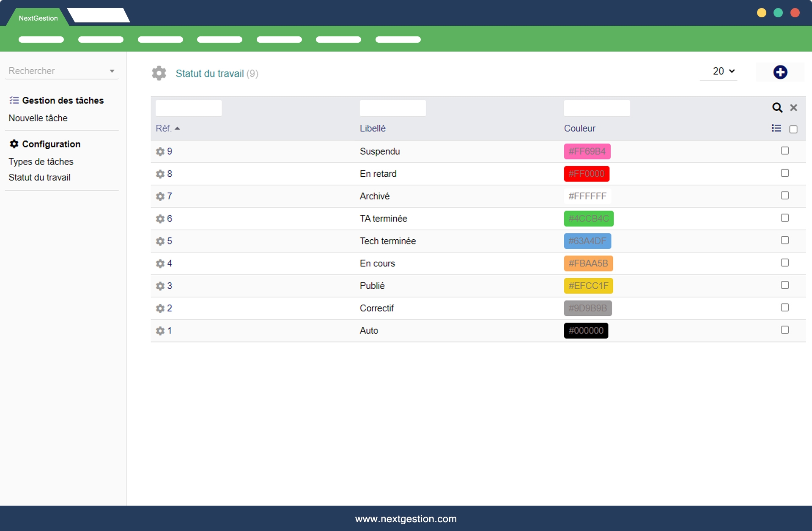Toggle the select-all header checkbox
The height and width of the screenshot is (531, 812).
pyautogui.click(x=793, y=129)
